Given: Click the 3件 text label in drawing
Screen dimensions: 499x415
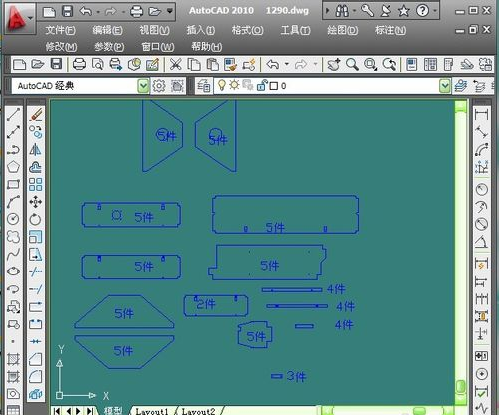Looking at the screenshot, I should pos(296,376).
